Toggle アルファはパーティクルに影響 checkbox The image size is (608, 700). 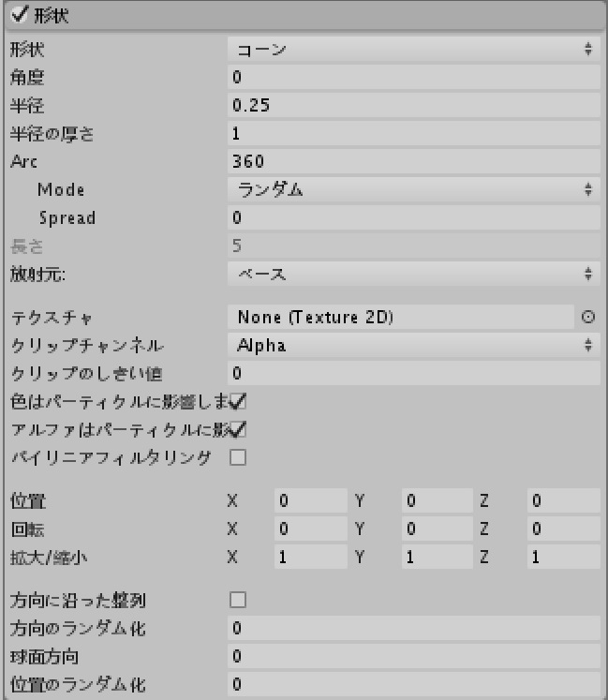click(236, 430)
